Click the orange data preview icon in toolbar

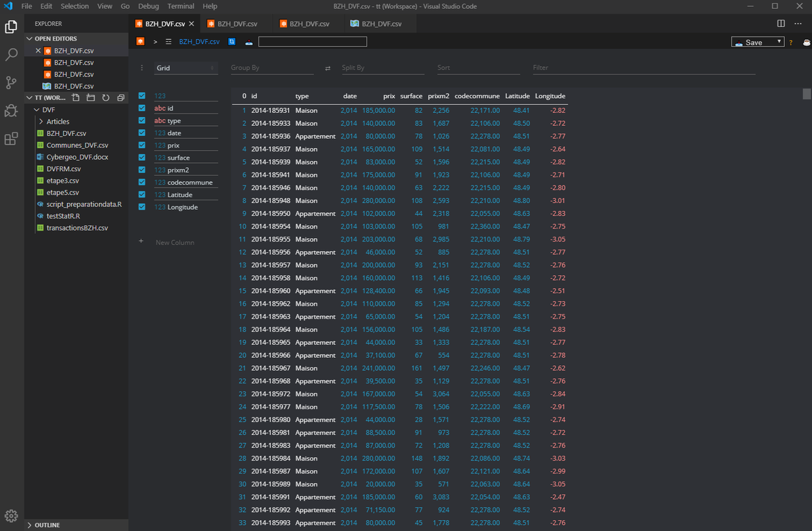pos(141,41)
